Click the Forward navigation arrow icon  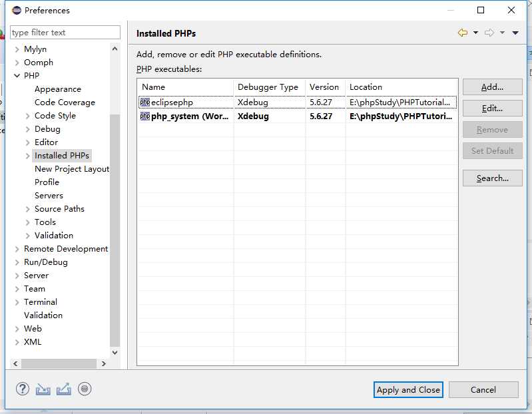489,33
